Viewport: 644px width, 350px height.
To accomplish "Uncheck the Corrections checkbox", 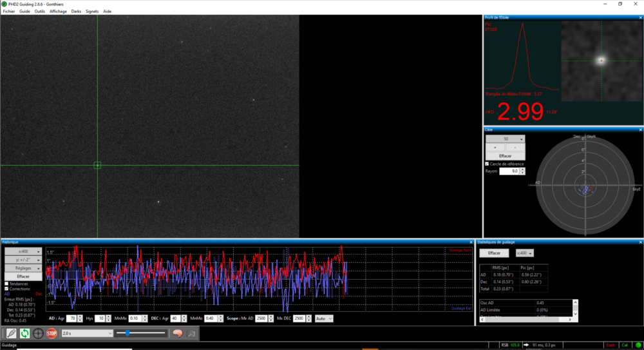I will click(6, 289).
